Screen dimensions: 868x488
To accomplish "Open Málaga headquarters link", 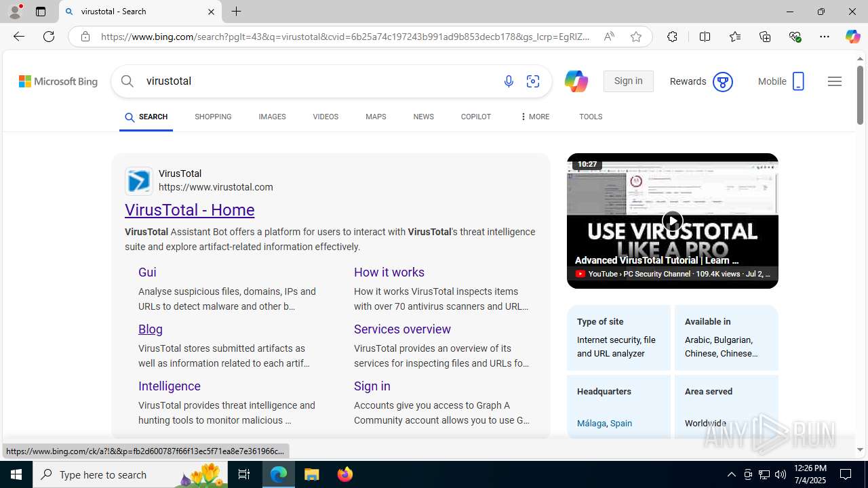I will click(x=591, y=424).
